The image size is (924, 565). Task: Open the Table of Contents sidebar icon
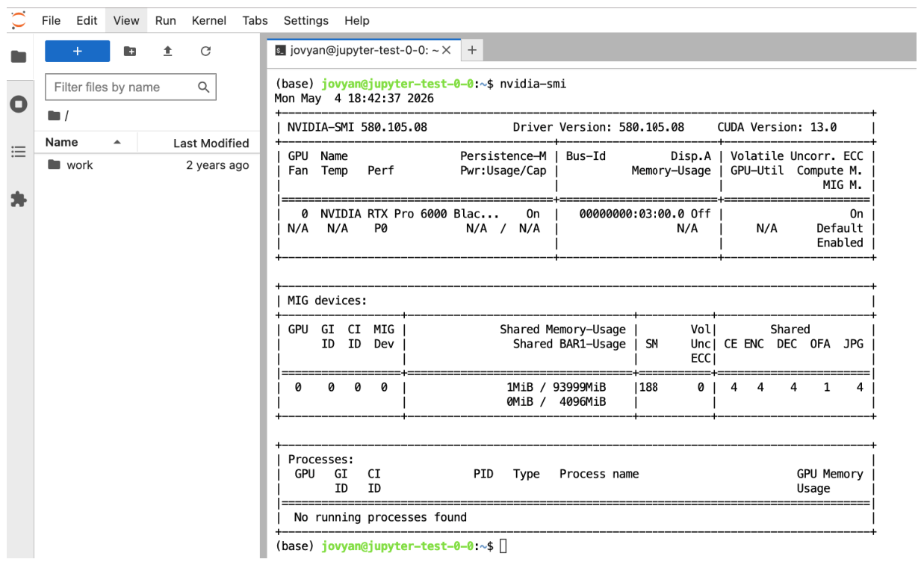point(19,152)
